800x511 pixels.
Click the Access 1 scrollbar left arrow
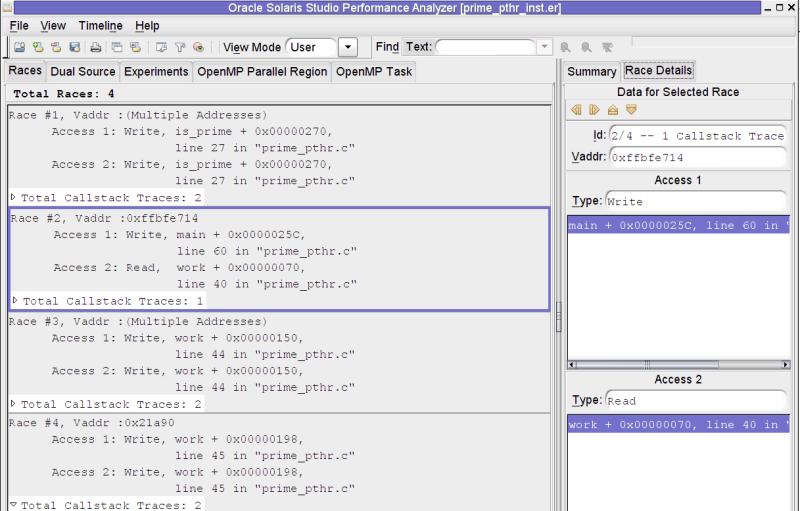click(x=572, y=365)
